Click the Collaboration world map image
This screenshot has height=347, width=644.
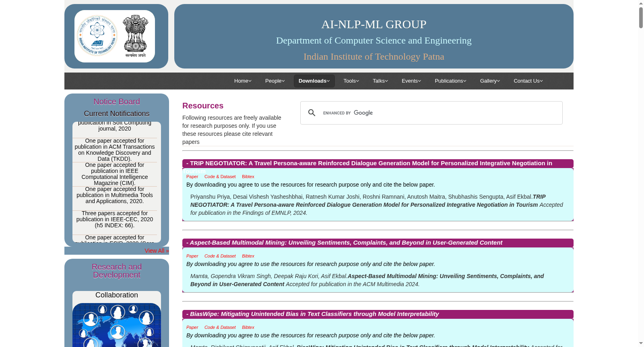pyautogui.click(x=117, y=325)
